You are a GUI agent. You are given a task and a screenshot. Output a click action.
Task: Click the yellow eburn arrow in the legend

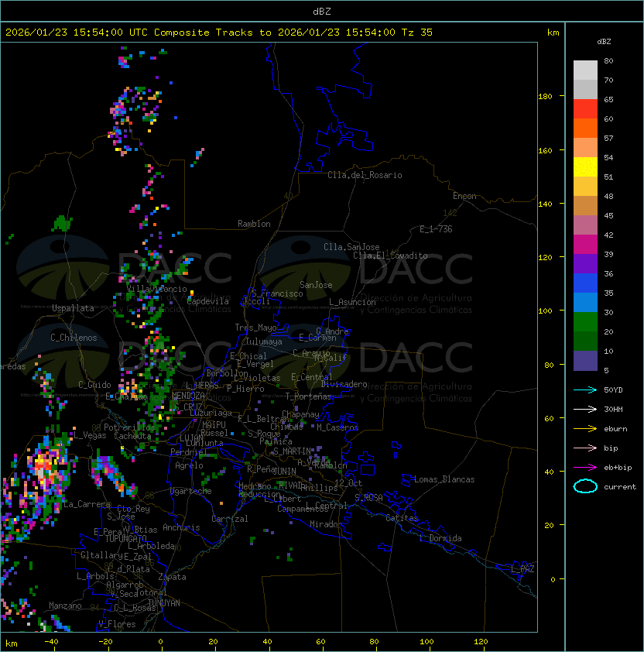[585, 429]
